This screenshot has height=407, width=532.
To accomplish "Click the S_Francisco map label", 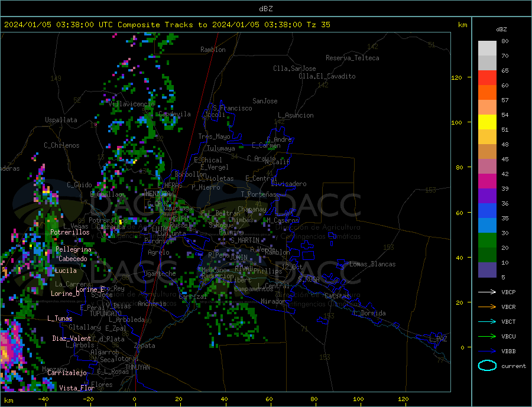I will (232, 108).
